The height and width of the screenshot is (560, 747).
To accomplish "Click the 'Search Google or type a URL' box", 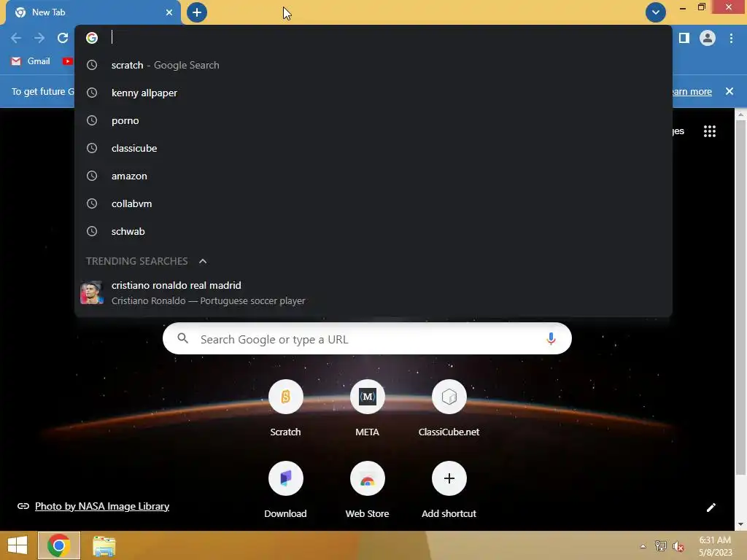I will pos(367,338).
